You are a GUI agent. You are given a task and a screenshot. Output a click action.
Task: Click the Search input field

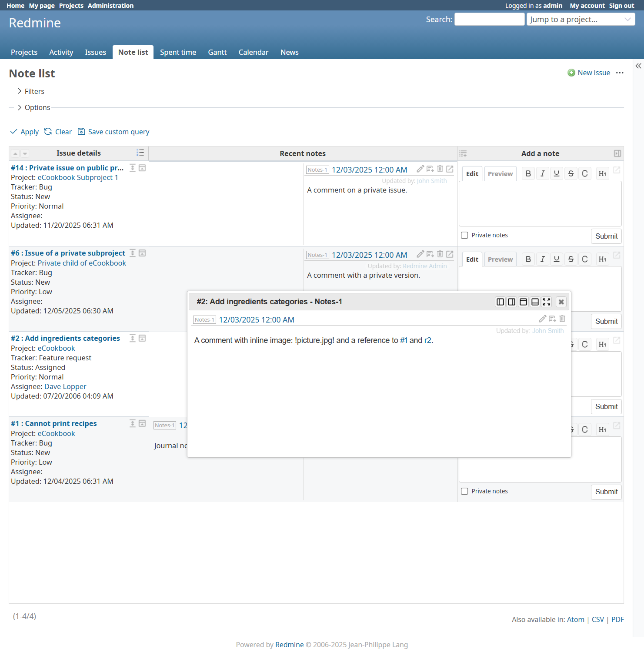pyautogui.click(x=489, y=19)
